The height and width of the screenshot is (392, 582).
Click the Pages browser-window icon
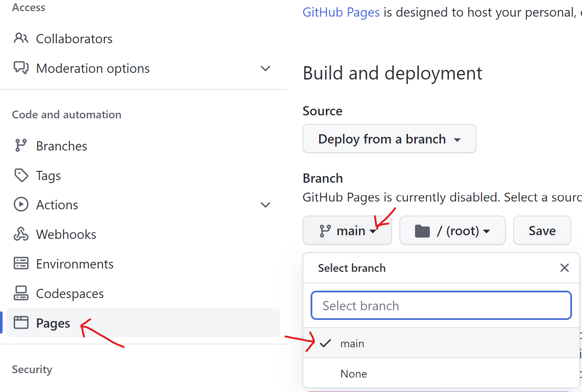pos(21,322)
